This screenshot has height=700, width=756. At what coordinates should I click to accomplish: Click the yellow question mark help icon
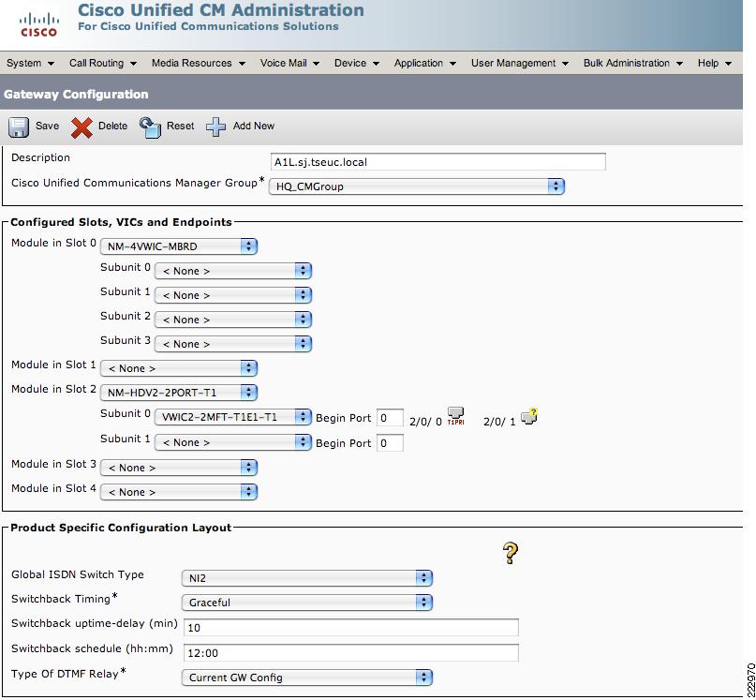tap(511, 553)
